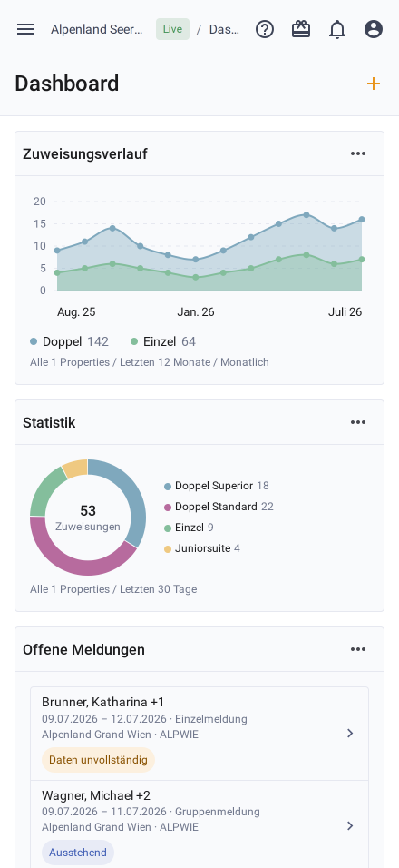The image size is (399, 868).
Task: Click filter text Alle 1 Properties / Letzten 30 Tage
Action: 113,589
